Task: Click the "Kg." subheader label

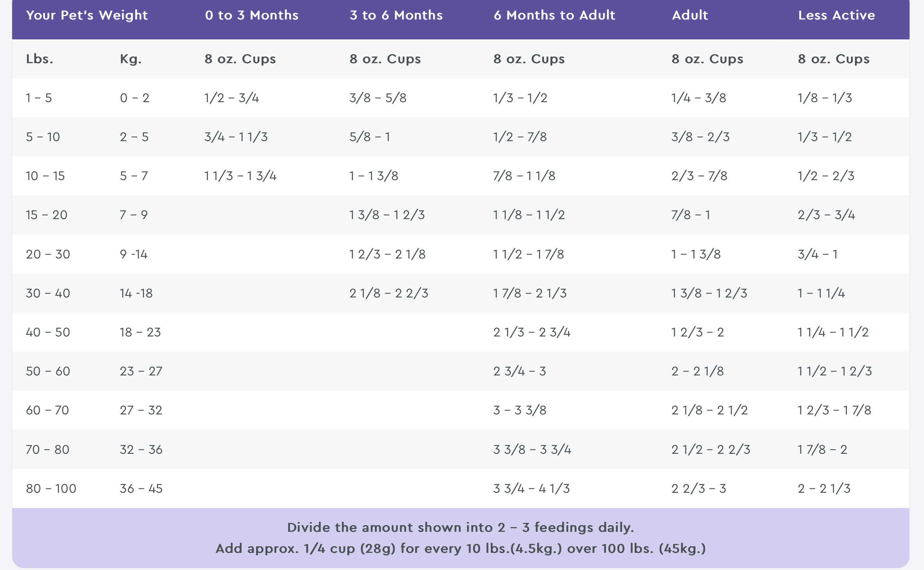Action: pyautogui.click(x=131, y=59)
